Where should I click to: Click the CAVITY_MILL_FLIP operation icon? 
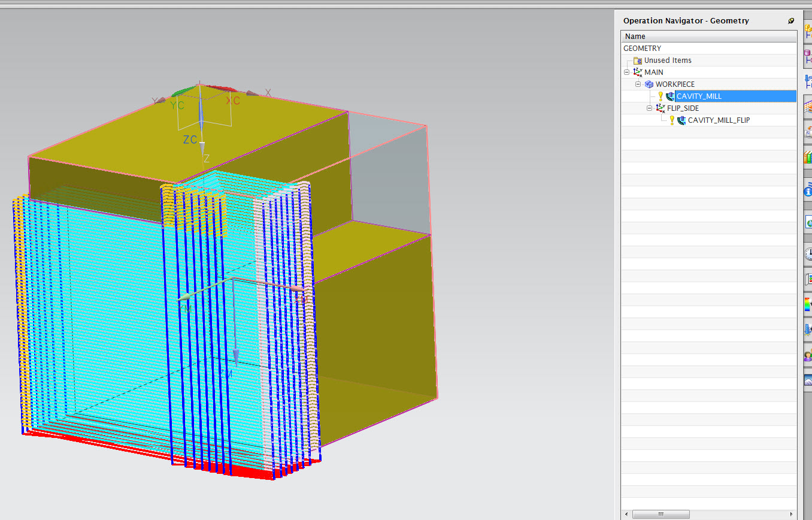click(681, 120)
